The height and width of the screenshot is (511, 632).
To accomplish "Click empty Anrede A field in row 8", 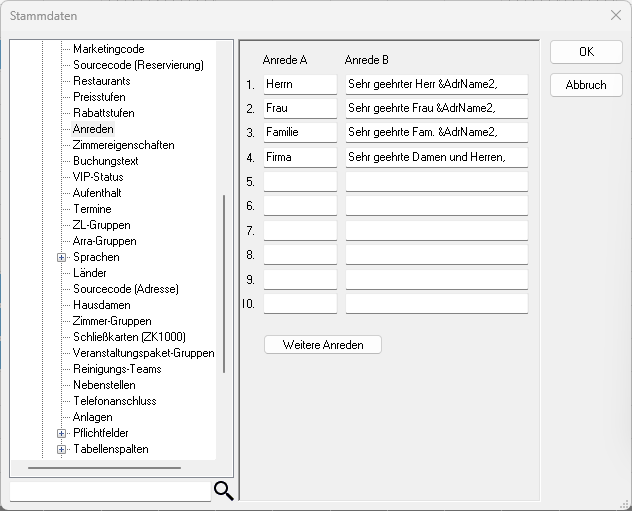I will (300, 255).
